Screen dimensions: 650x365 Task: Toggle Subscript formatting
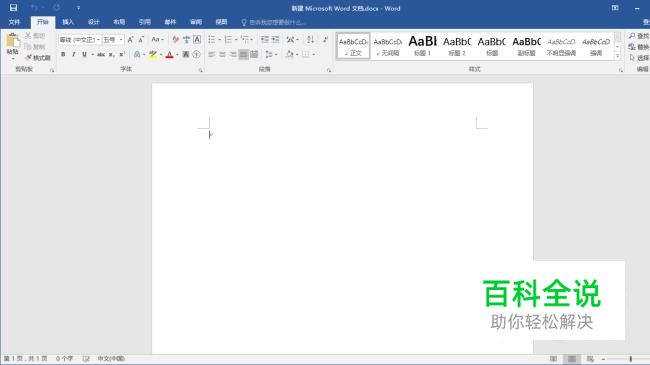click(111, 54)
